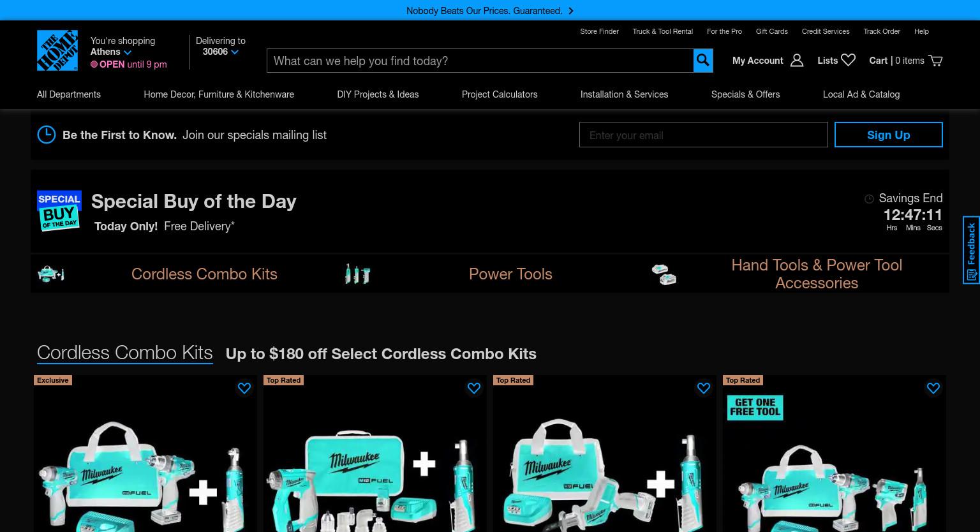Viewport: 980px width, 532px height.
Task: Click the arrow on the price guarantee banner
Action: pos(571,11)
